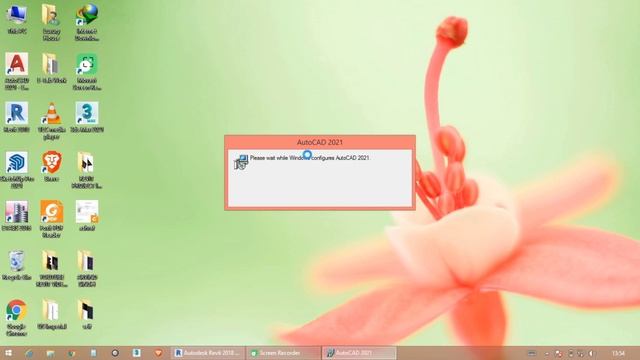Click the AutoCAD 2021 dialog title bar
Screen dimensions: 640x360
[x=320, y=142]
